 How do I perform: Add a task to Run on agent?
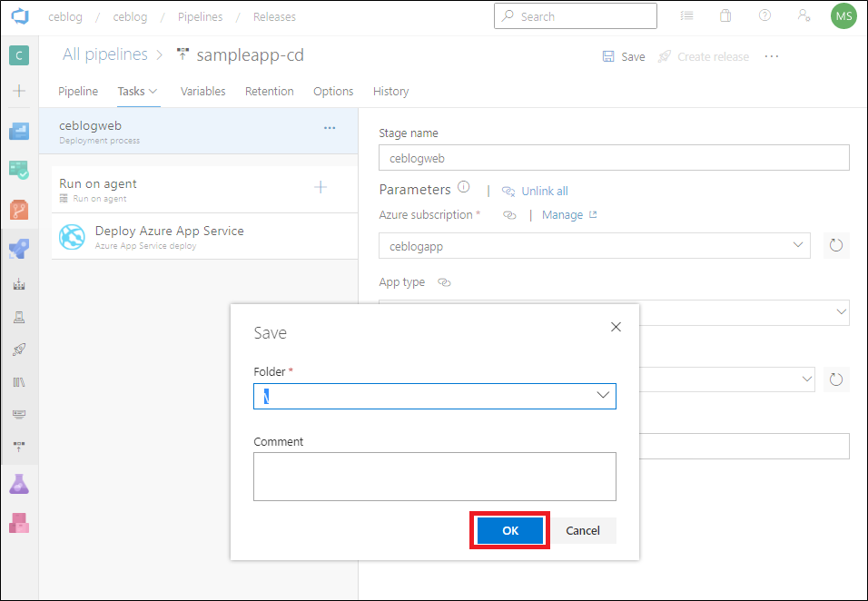coord(321,187)
